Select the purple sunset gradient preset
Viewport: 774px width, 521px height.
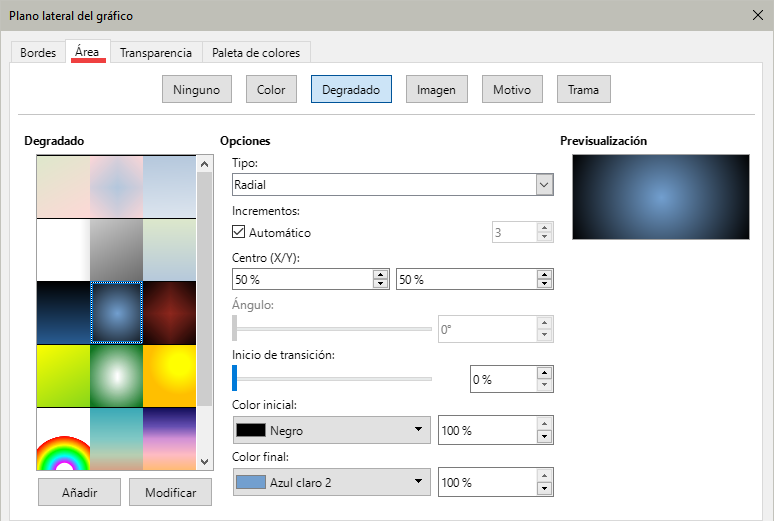point(168,438)
